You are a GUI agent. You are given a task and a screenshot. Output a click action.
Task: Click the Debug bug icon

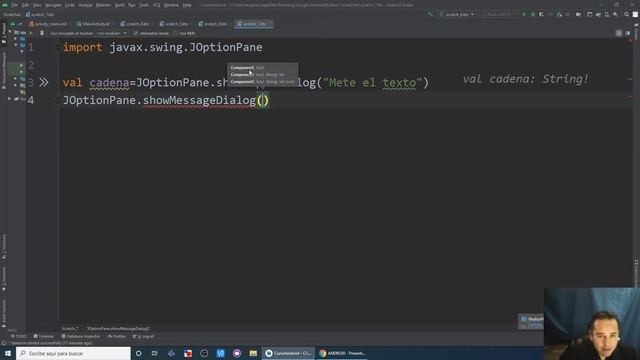click(533, 14)
